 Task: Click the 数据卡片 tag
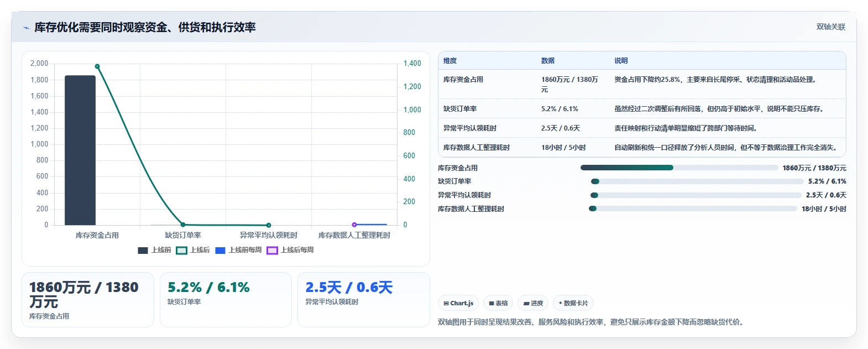click(x=573, y=303)
